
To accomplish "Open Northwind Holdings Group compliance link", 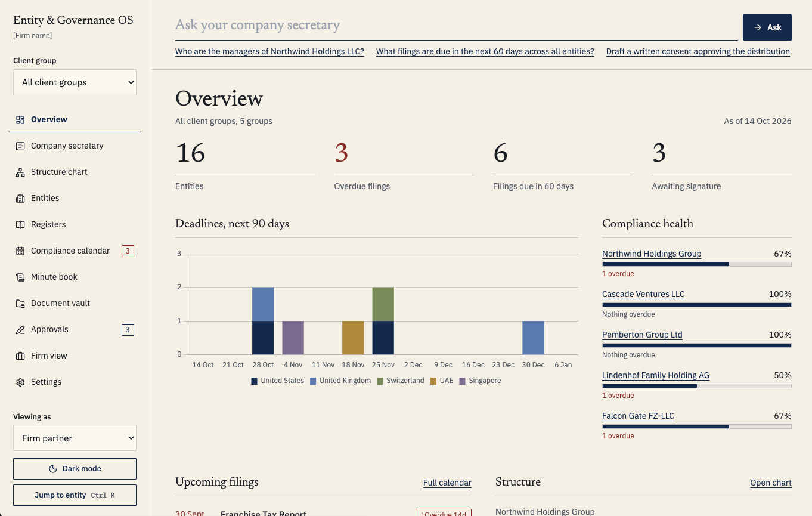I will click(652, 254).
